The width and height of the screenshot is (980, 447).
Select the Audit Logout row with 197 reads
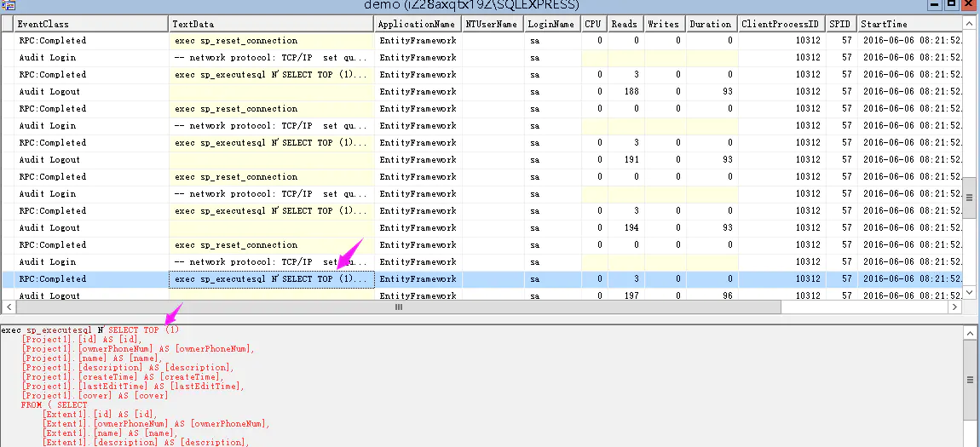click(x=481, y=294)
